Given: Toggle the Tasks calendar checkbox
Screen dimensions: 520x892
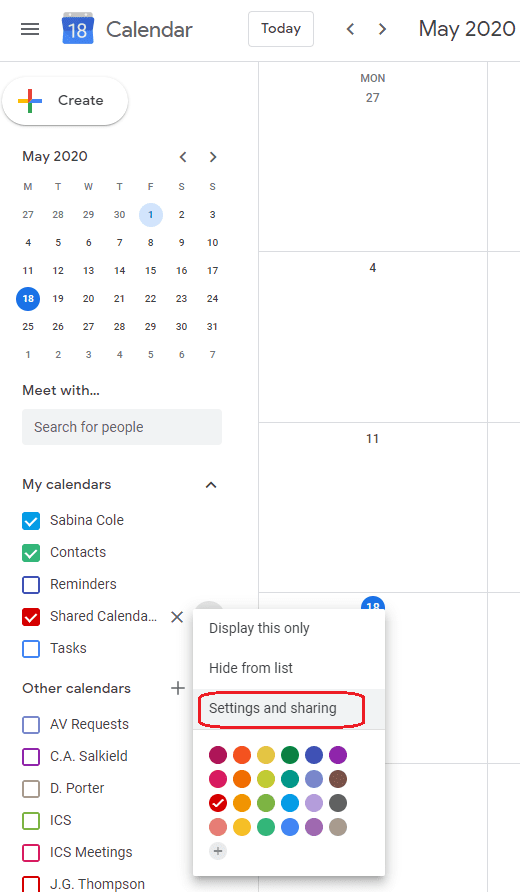Looking at the screenshot, I should tap(31, 649).
